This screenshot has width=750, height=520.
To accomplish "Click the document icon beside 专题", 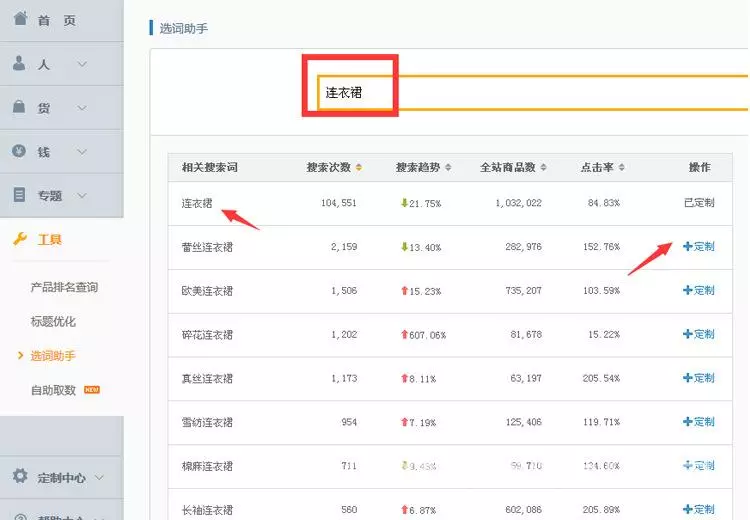I will 19,195.
